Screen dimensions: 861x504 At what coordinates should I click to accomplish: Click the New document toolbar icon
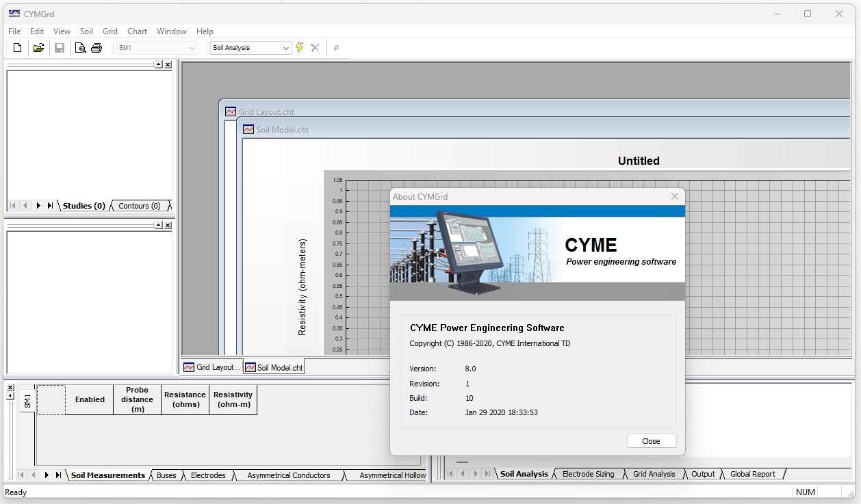[18, 48]
